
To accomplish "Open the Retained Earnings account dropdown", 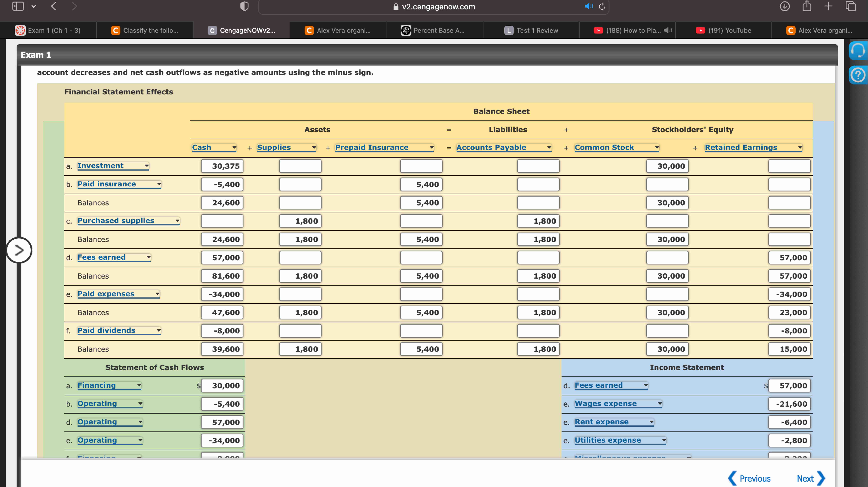I will pos(754,148).
